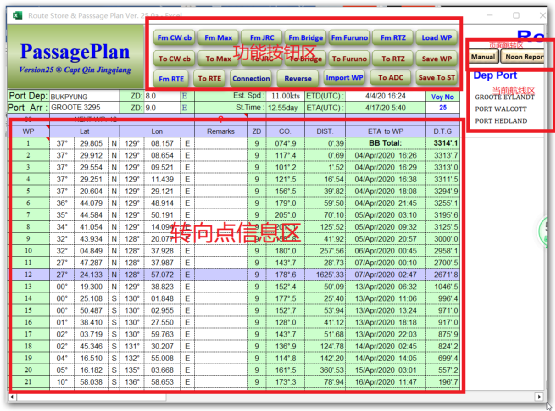
Task: Click the Reverse route button
Action: coord(298,78)
